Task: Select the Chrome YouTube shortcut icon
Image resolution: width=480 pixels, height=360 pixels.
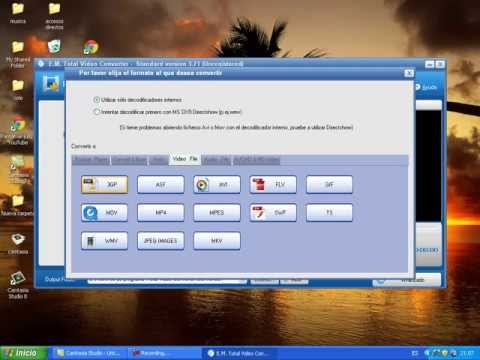Action: coord(17,130)
